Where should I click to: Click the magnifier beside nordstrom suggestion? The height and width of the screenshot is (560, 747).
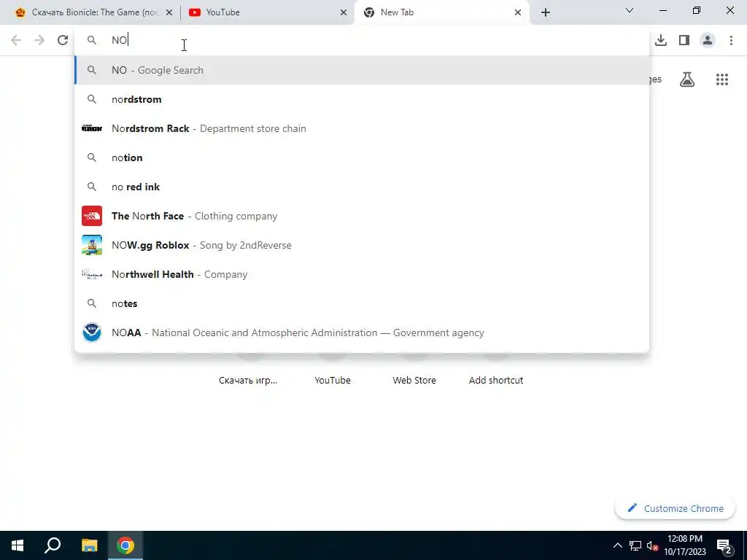[x=91, y=99]
